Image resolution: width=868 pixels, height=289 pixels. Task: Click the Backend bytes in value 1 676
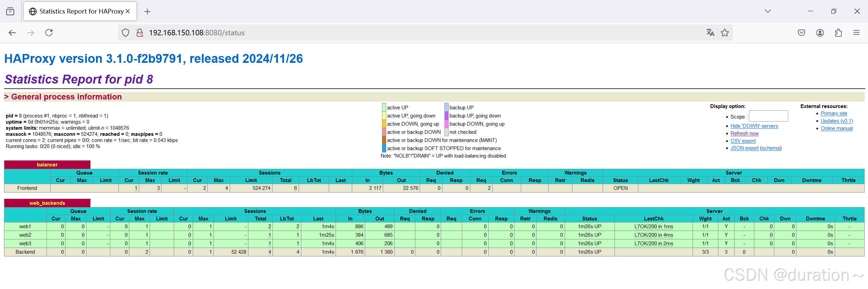point(357,252)
